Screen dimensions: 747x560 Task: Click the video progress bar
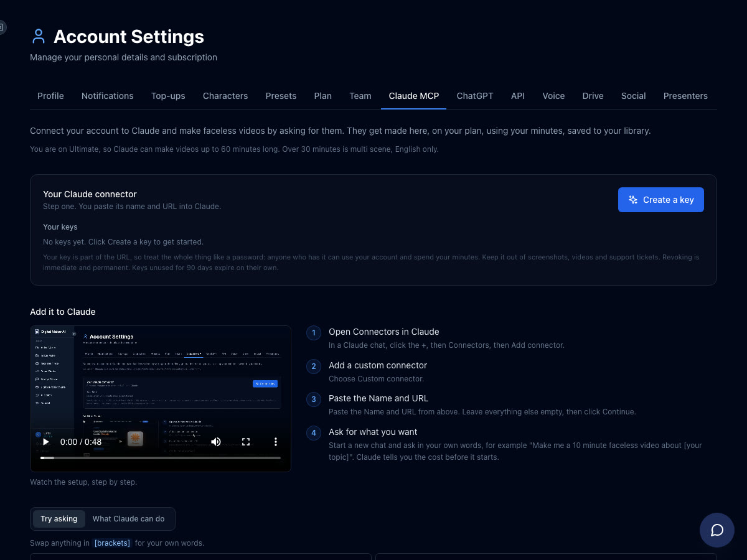pyautogui.click(x=161, y=458)
